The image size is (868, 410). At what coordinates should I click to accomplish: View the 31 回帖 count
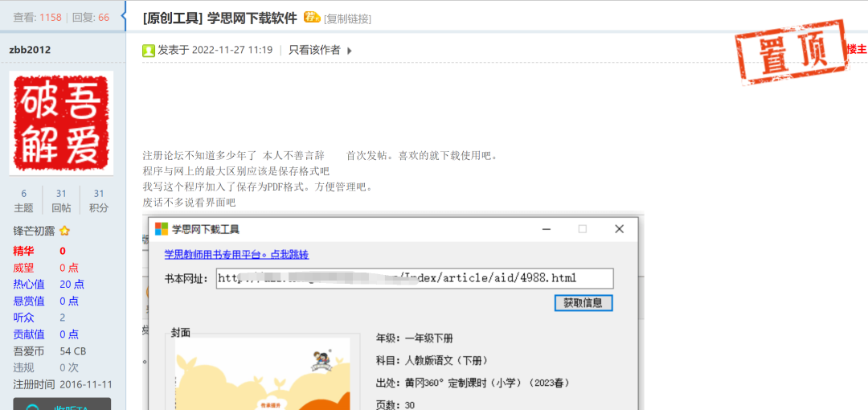61,200
